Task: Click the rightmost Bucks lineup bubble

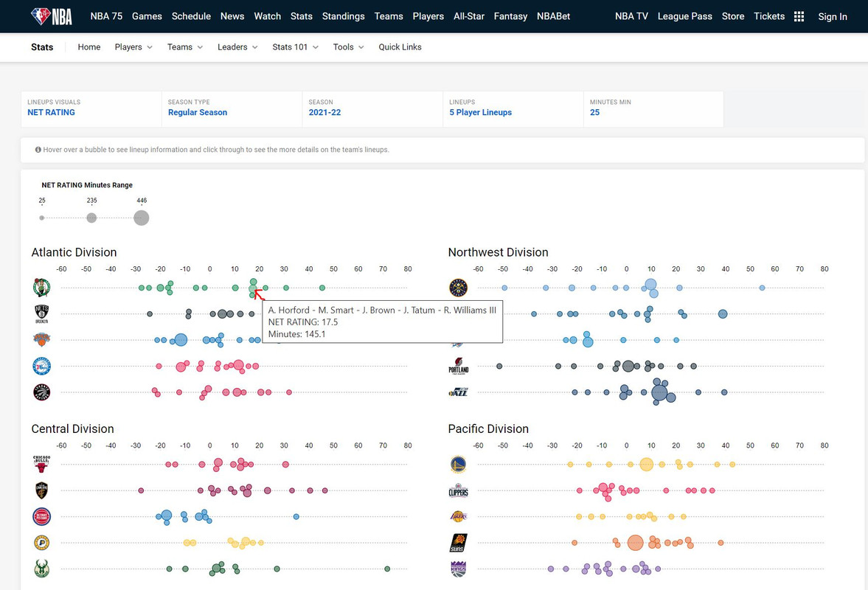Action: 387,569
